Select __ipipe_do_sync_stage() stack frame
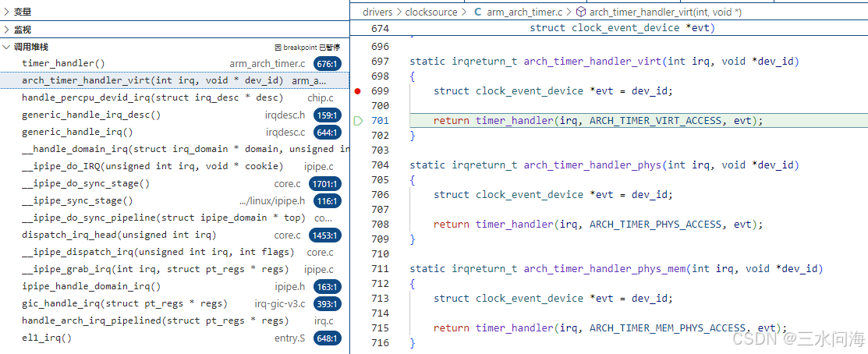Viewport: 868px width, 354px height. pyautogui.click(x=175, y=184)
